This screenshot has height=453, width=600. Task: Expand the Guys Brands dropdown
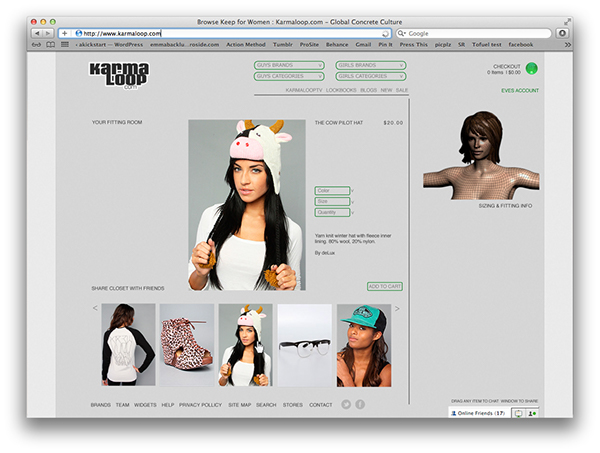coord(289,65)
